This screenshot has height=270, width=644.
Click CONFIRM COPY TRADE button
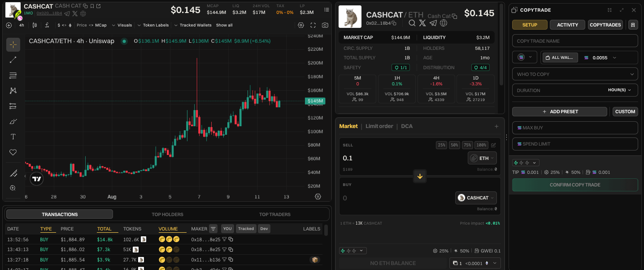(575, 185)
